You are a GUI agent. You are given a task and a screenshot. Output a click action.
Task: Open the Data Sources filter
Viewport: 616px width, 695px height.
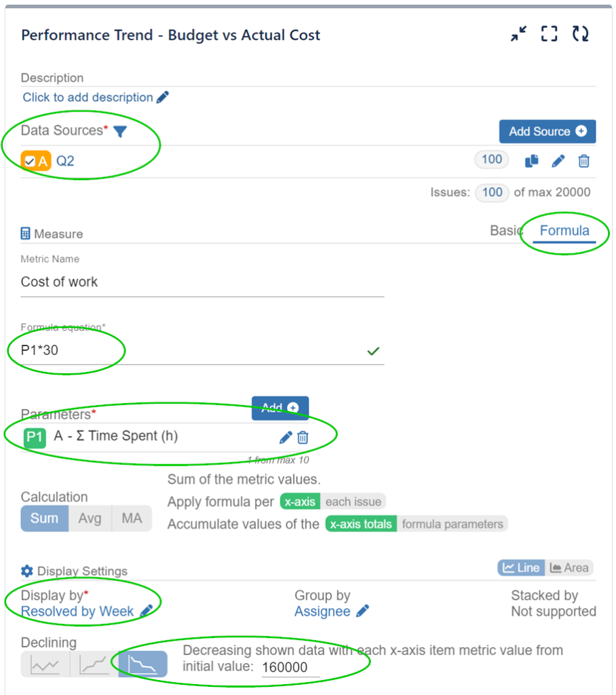119,132
